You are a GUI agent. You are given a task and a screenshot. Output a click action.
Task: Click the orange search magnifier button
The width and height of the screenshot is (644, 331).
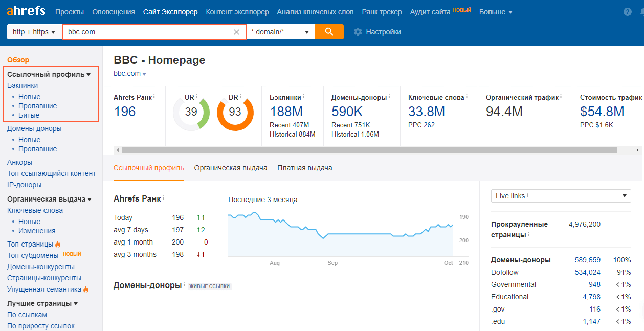329,31
